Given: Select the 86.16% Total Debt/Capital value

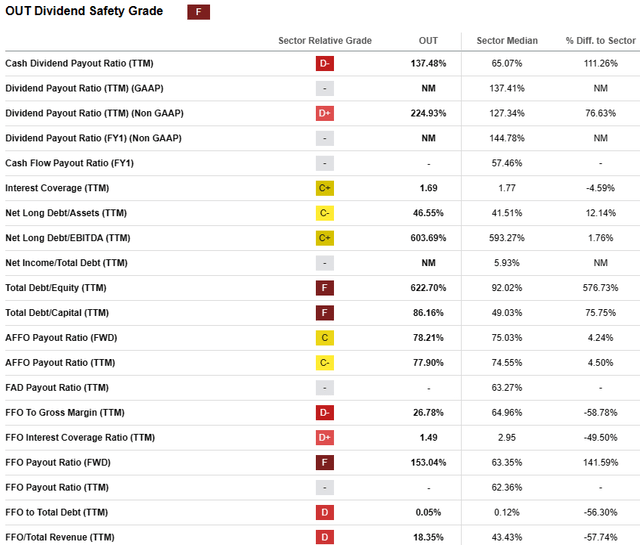Looking at the screenshot, I should point(428,312).
